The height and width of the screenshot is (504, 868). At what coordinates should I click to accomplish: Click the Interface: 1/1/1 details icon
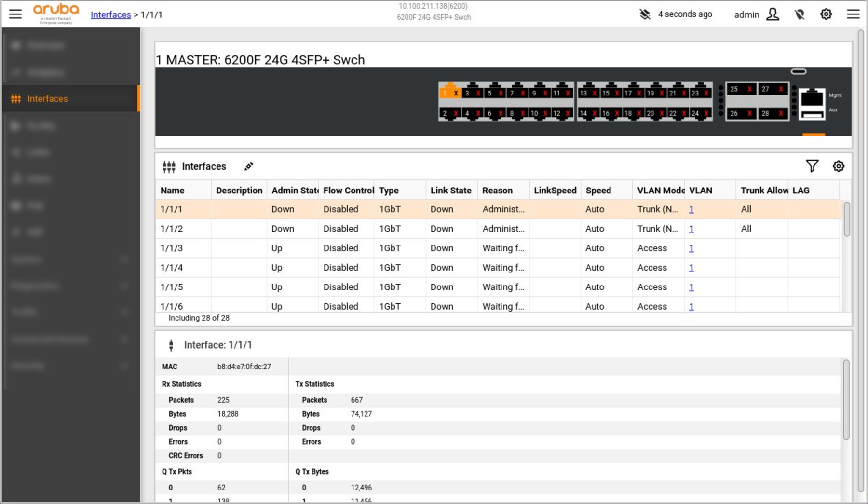171,345
